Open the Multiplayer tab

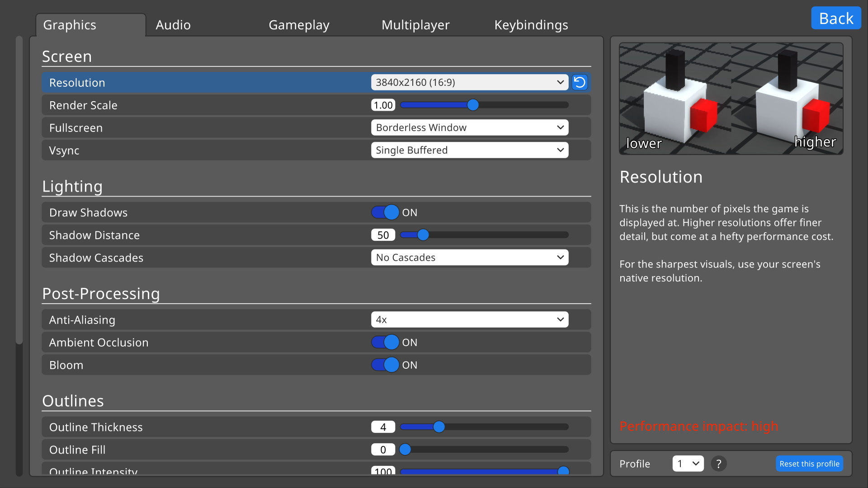click(415, 25)
